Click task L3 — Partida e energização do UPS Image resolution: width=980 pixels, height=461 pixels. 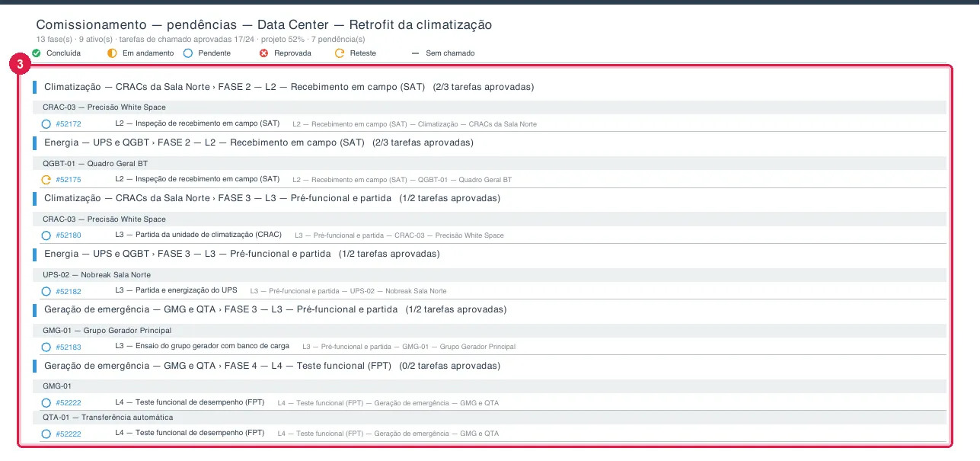176,290
